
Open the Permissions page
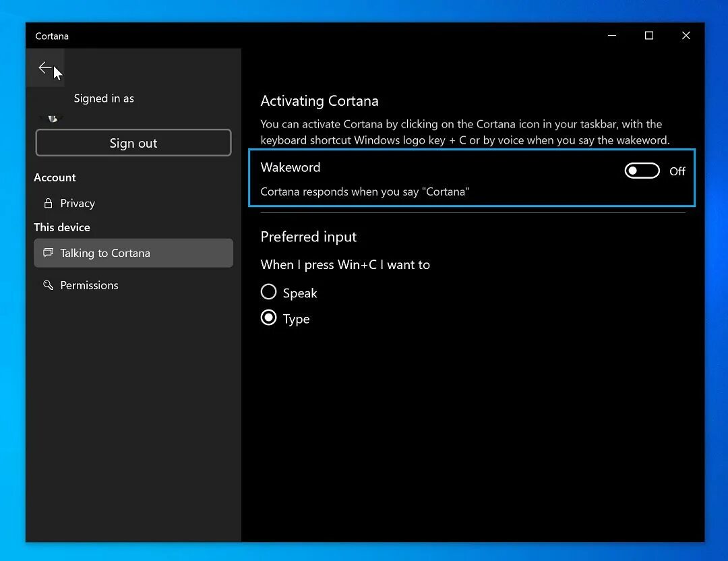pyautogui.click(x=133, y=285)
